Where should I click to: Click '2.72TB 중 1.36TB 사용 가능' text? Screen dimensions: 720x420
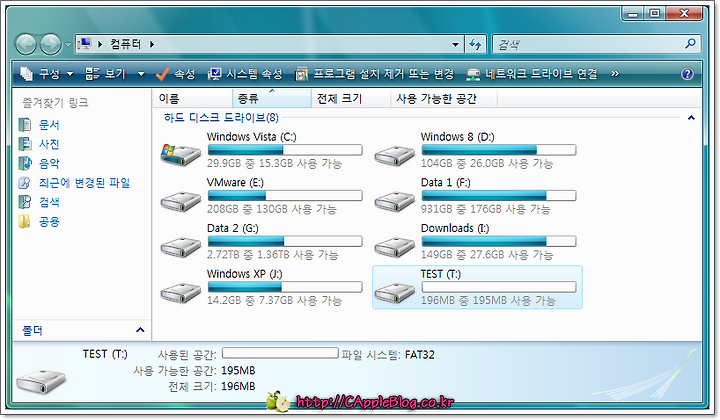point(272,255)
